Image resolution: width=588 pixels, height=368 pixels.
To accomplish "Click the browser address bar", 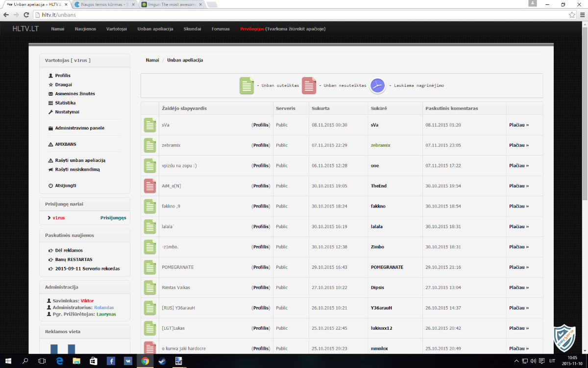I will (294, 15).
